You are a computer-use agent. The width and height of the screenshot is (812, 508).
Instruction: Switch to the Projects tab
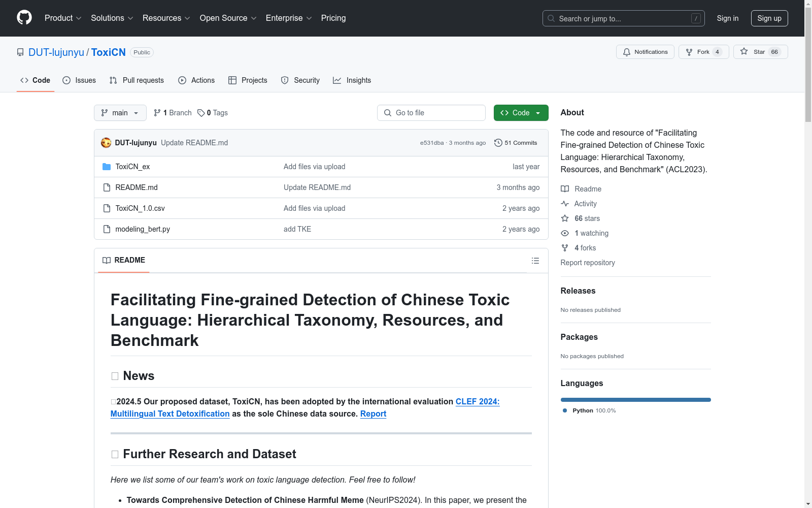(248, 80)
